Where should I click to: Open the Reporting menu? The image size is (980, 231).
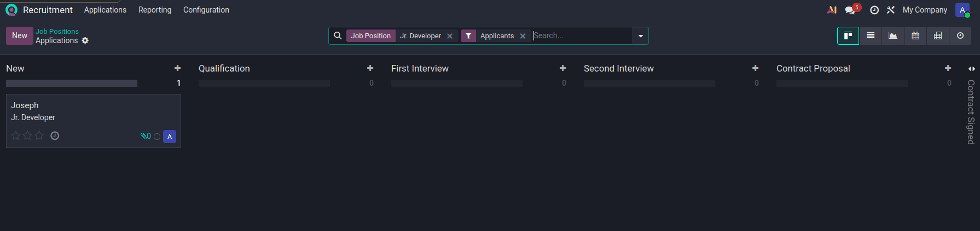click(x=155, y=10)
